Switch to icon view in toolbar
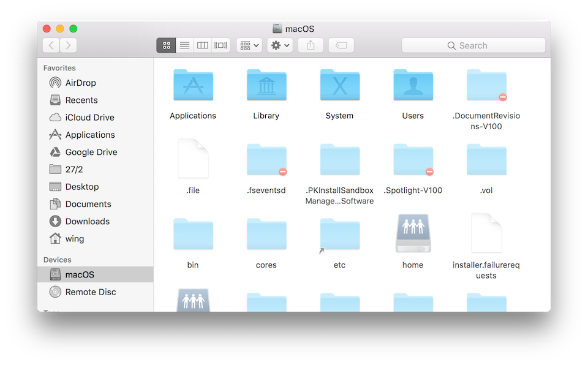588x365 pixels. [x=167, y=45]
